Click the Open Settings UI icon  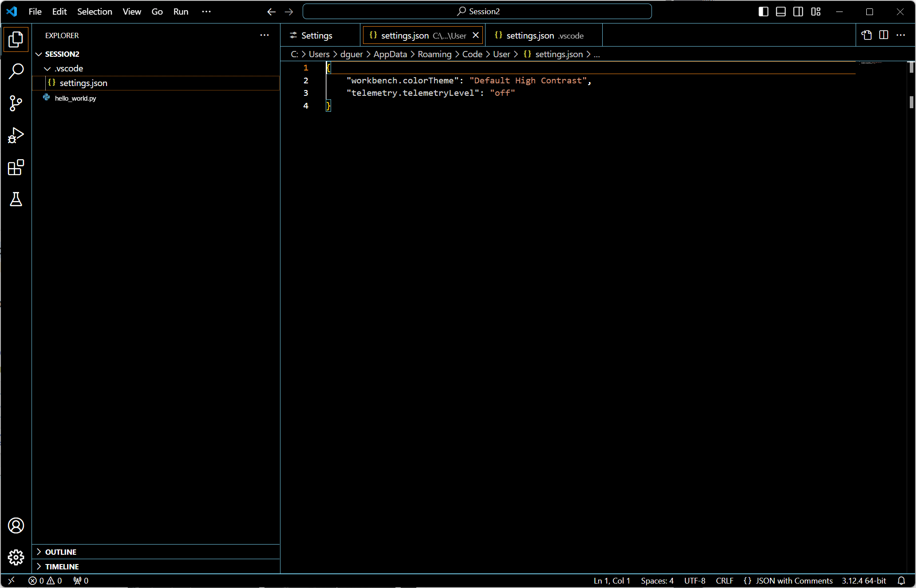click(x=866, y=35)
